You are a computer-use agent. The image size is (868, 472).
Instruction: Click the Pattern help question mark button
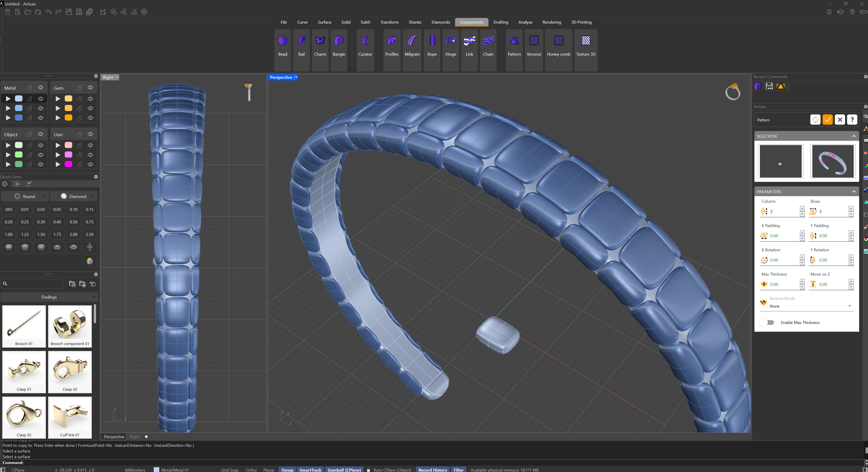tap(852, 120)
